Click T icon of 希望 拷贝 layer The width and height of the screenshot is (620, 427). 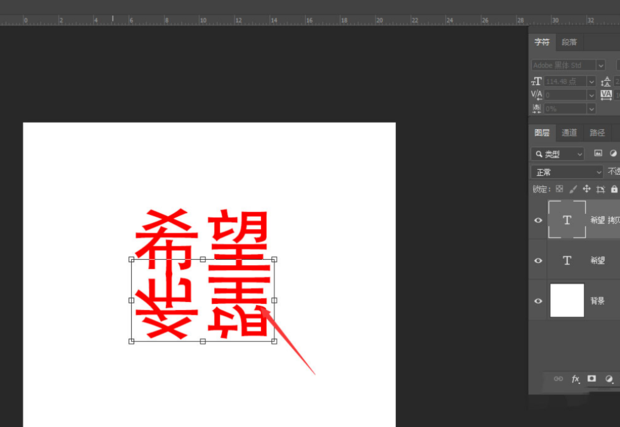[x=567, y=219]
